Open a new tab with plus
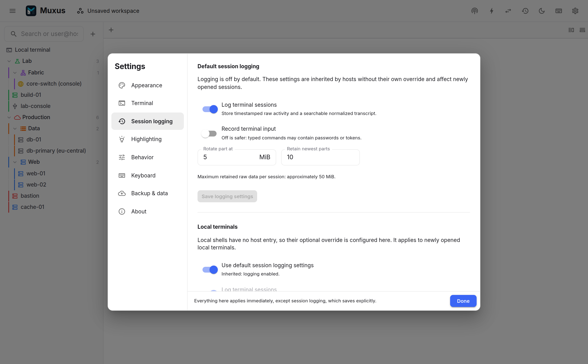The image size is (588, 364). [111, 30]
